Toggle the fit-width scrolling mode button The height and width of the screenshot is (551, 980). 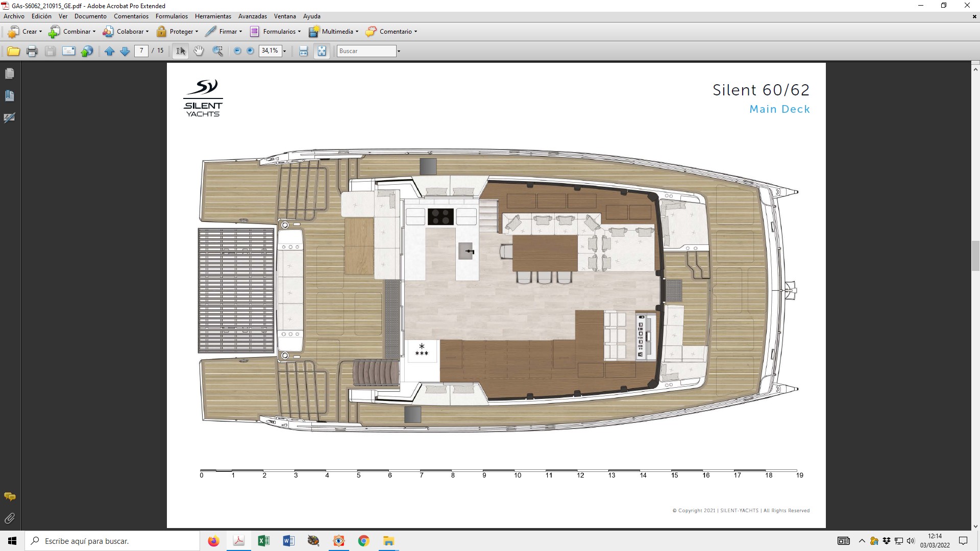[x=303, y=51]
